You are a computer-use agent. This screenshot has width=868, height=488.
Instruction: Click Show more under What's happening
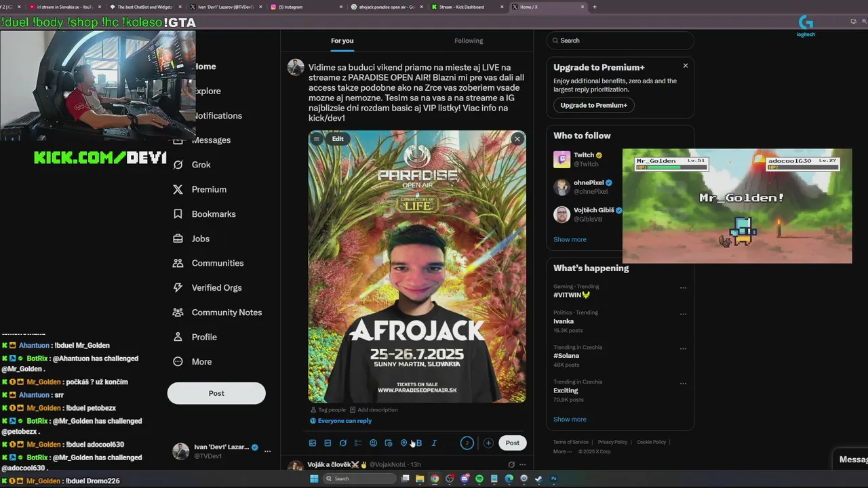(570, 419)
